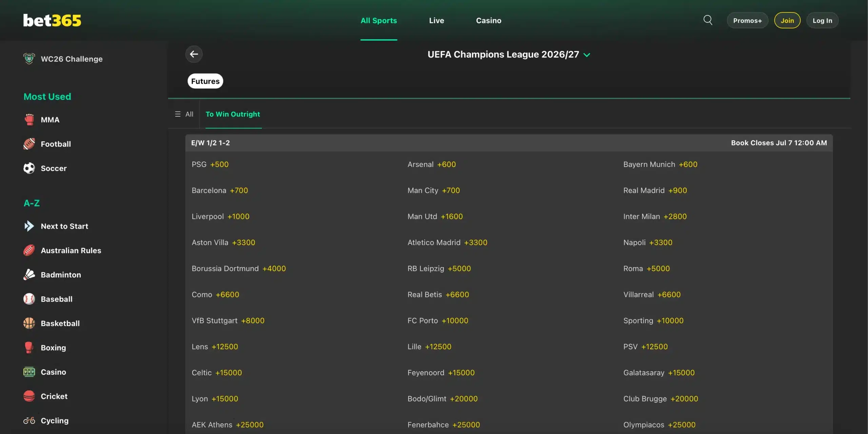Click the MMA glove icon

29,119
